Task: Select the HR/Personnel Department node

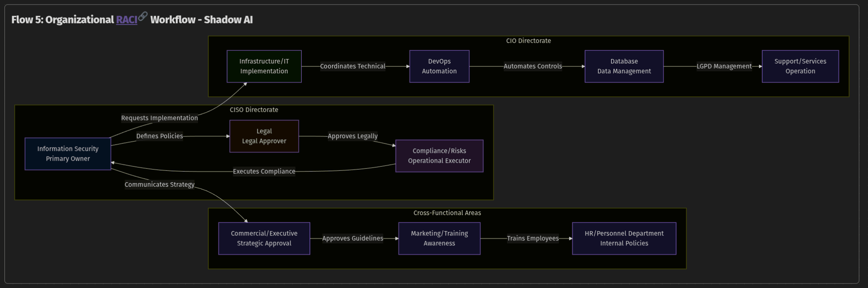Action: (624, 238)
